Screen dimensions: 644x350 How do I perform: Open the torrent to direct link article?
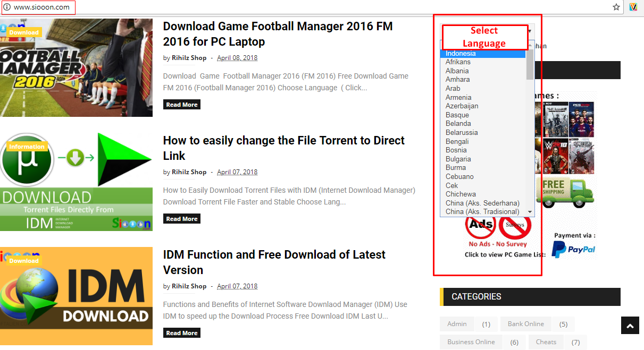283,148
